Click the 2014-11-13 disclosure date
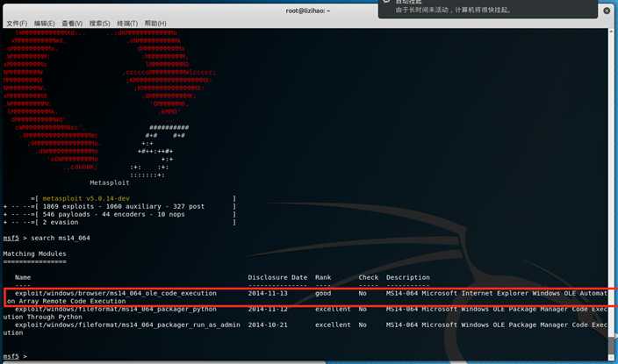618x364 pixels. click(268, 293)
